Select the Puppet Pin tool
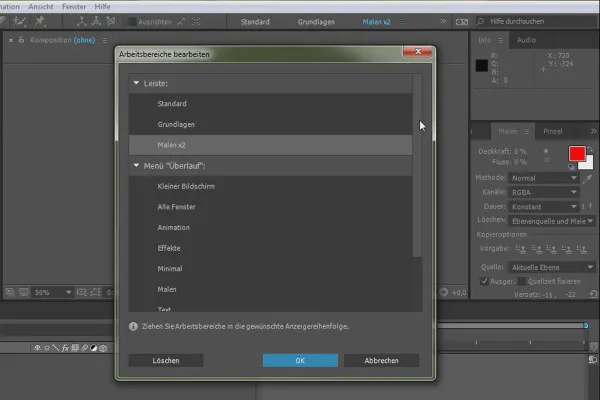Viewport: 600px width, 400px height. (x=40, y=21)
